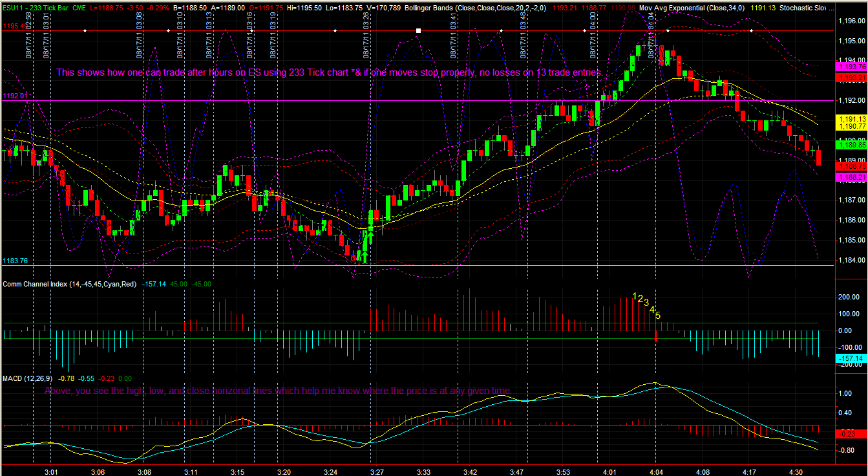Click the -0.78 value beside MACD label
This screenshot has width=868, height=476.
click(66, 378)
